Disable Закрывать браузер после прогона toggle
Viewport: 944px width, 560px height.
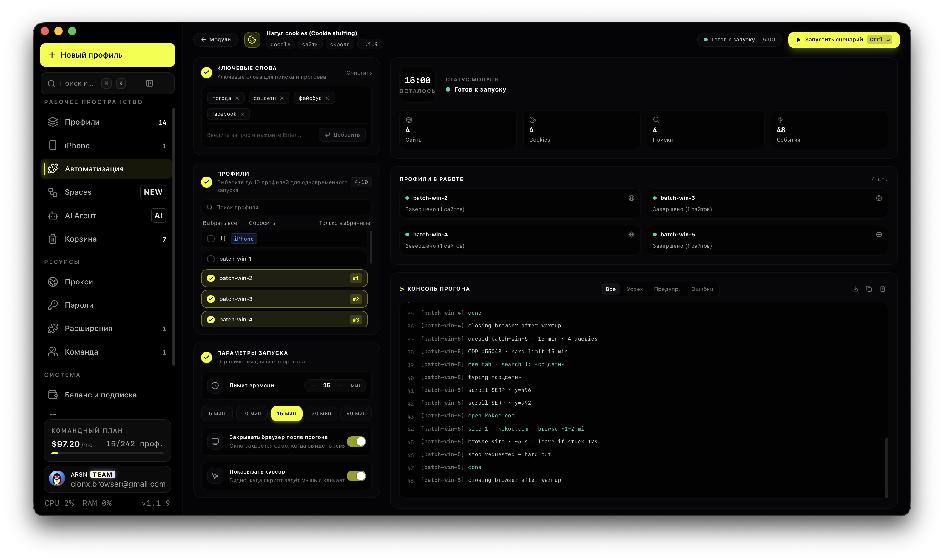click(x=356, y=442)
